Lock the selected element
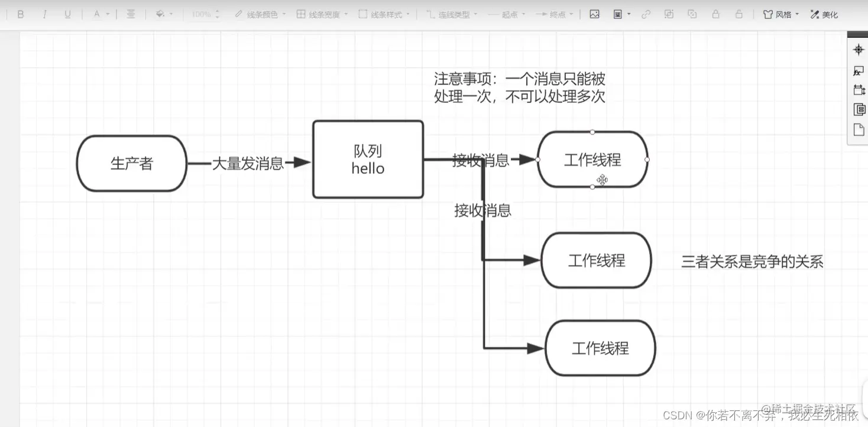 pyautogui.click(x=715, y=14)
